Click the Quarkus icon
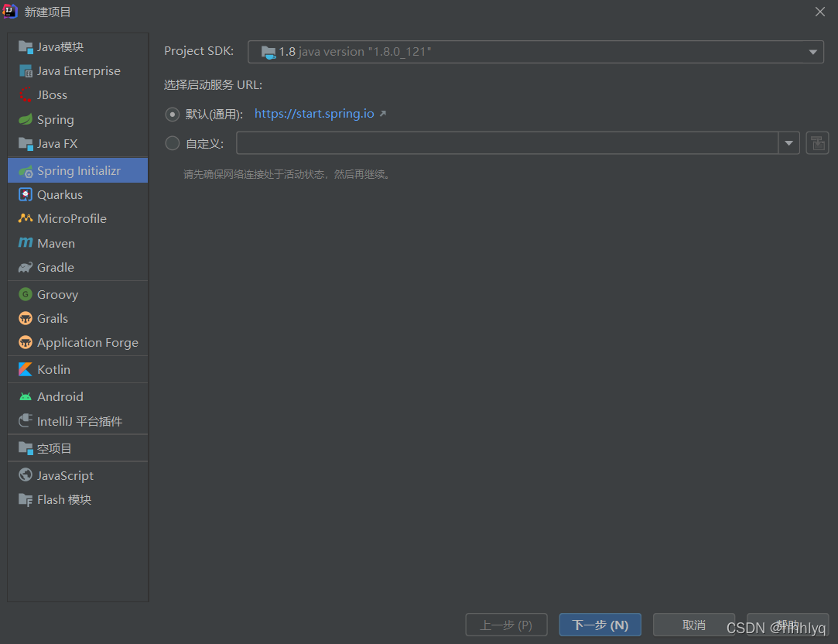The image size is (838, 644). tap(25, 194)
